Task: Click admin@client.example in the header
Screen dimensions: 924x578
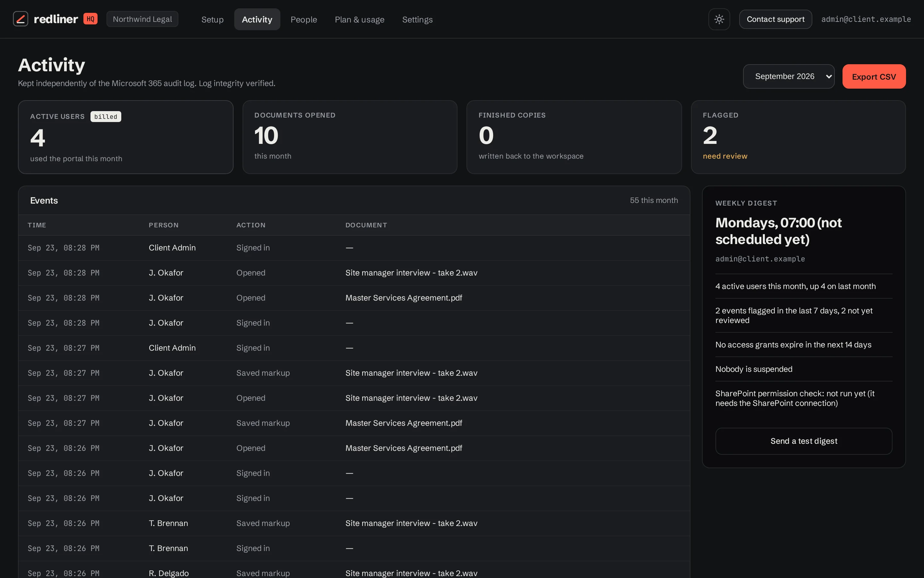Action: (x=866, y=19)
